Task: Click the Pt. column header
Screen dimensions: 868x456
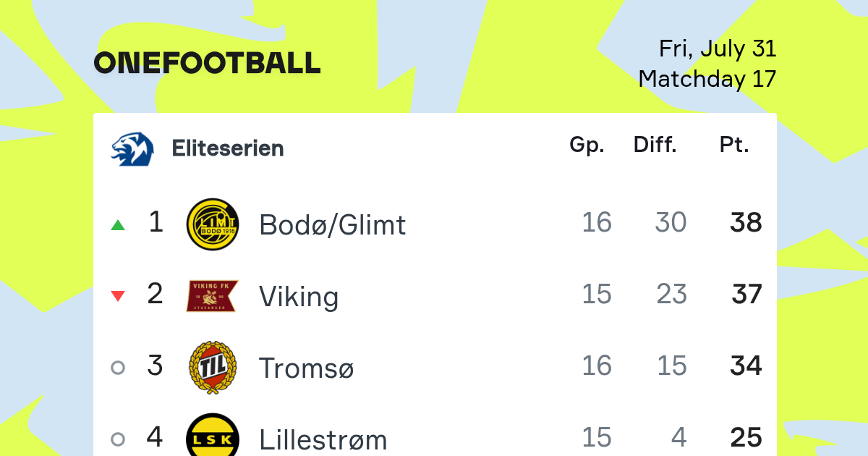Action: (734, 145)
